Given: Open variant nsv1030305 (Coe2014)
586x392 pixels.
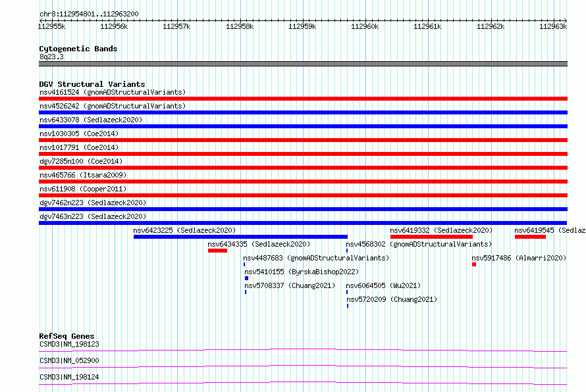Looking at the screenshot, I should click(x=79, y=134).
